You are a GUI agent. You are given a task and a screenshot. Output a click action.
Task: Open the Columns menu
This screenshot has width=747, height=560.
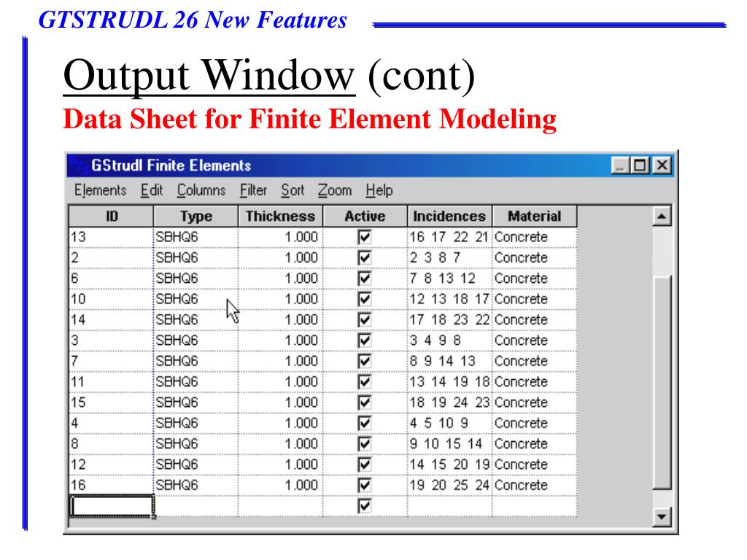pyautogui.click(x=201, y=190)
